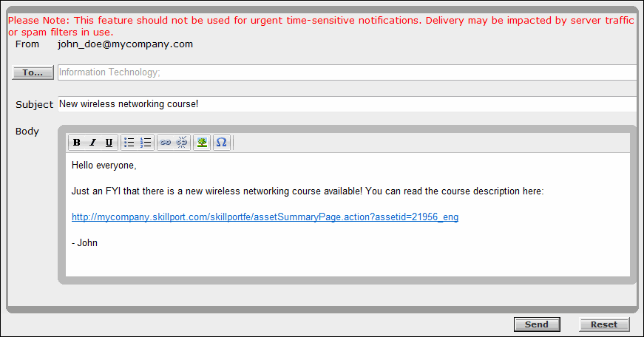
Task: Open the To... recipient picker
Action: click(x=33, y=72)
